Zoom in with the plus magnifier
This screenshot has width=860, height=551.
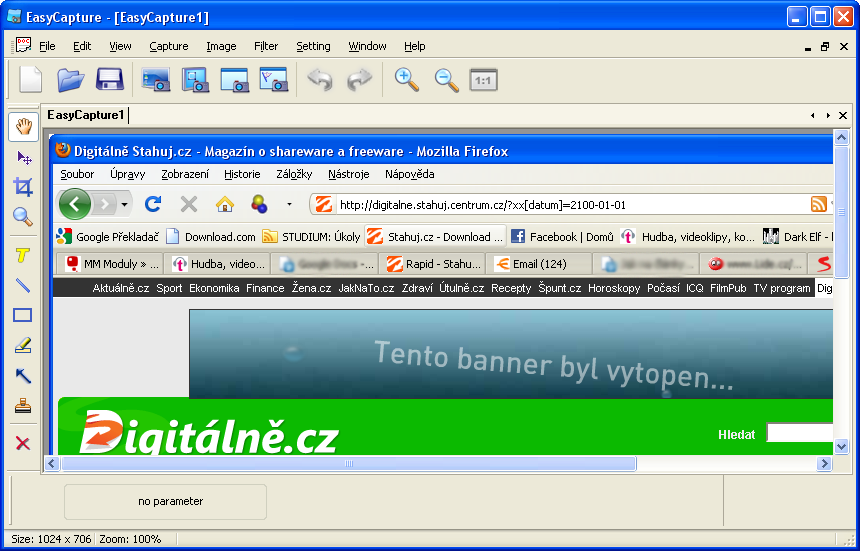[x=407, y=79]
